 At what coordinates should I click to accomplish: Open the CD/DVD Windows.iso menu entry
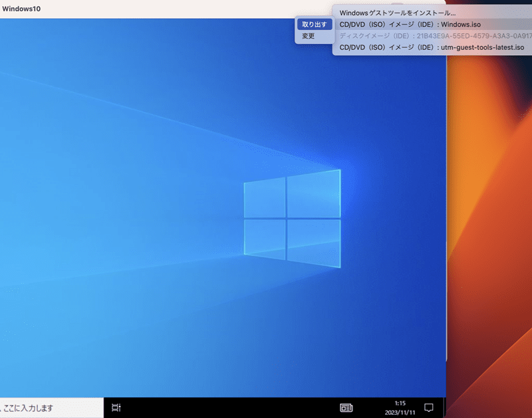tap(410, 25)
